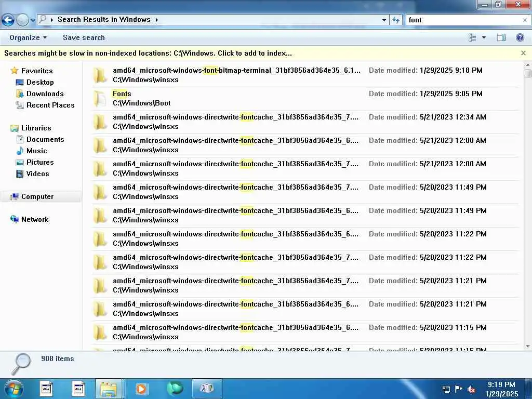The width and height of the screenshot is (532, 399).
Task: Open Recent Places
Action: (x=50, y=105)
